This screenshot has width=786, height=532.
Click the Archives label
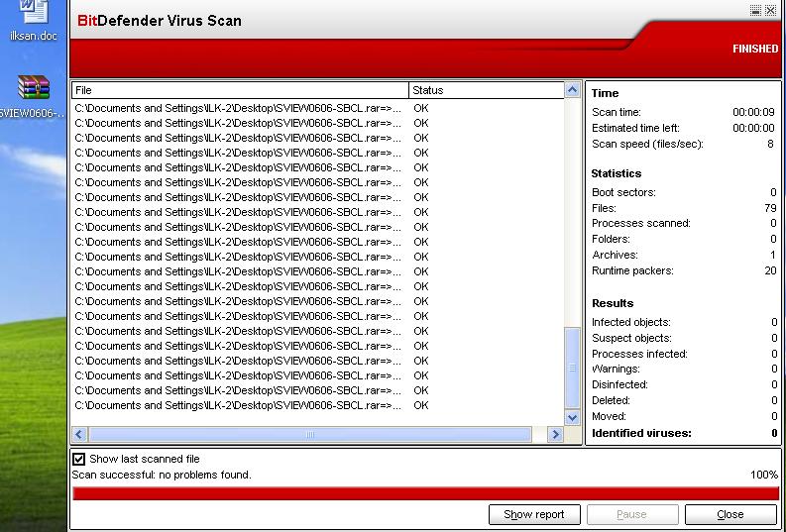[x=616, y=255]
